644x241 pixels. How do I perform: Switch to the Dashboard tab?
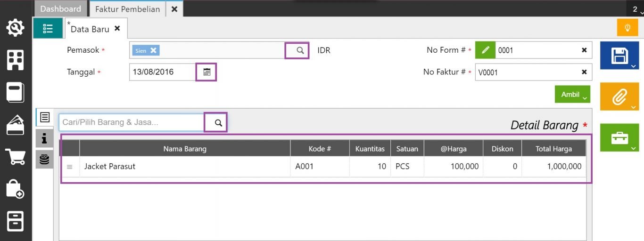click(60, 9)
